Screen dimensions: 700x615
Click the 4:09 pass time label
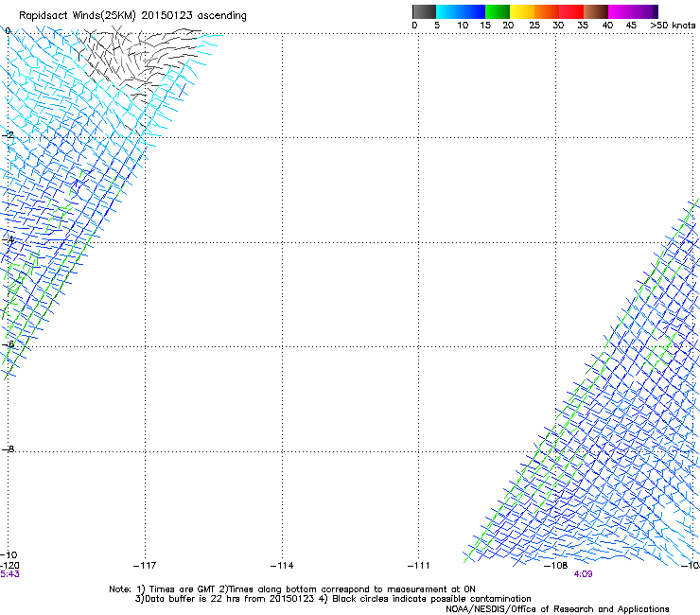[x=583, y=574]
